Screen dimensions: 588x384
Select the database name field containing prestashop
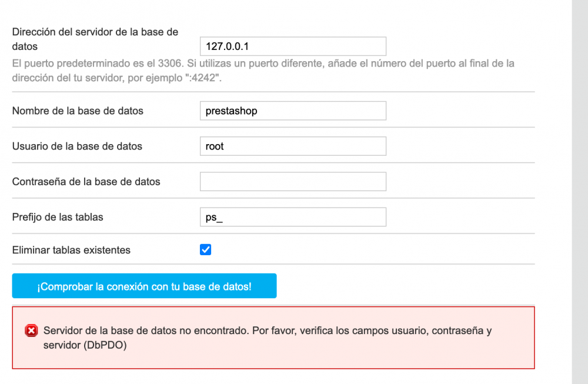click(x=293, y=111)
